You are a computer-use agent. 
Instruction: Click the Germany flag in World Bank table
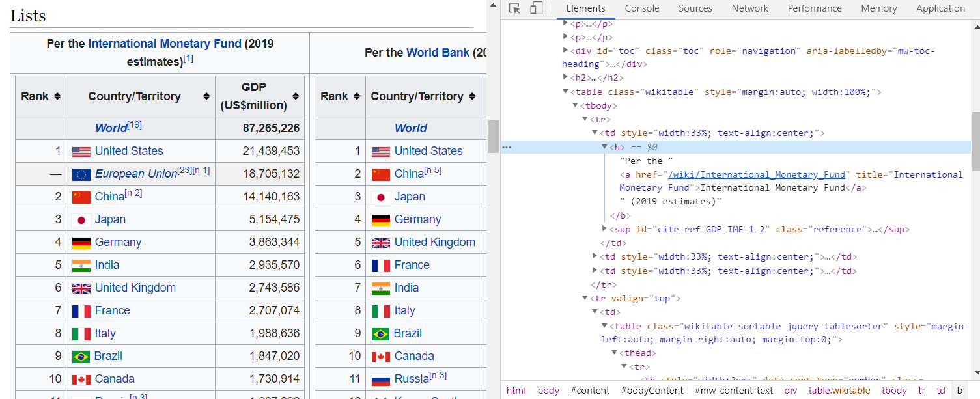click(x=381, y=220)
